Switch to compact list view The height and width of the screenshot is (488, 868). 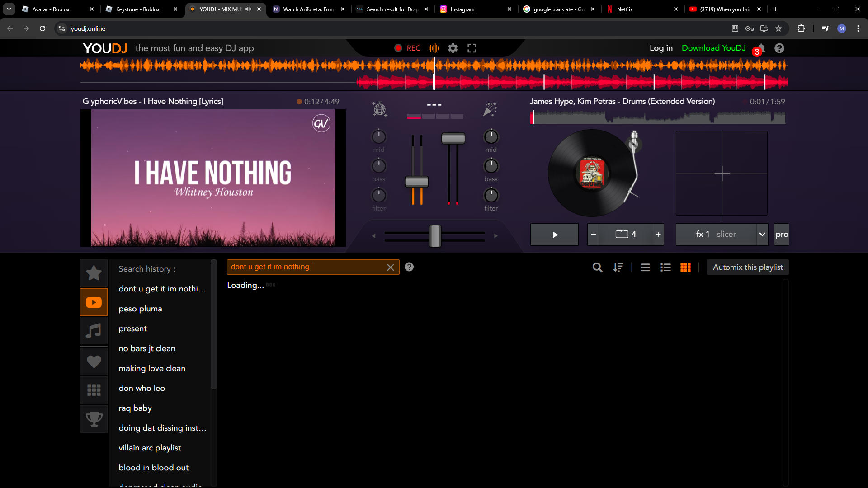(645, 267)
